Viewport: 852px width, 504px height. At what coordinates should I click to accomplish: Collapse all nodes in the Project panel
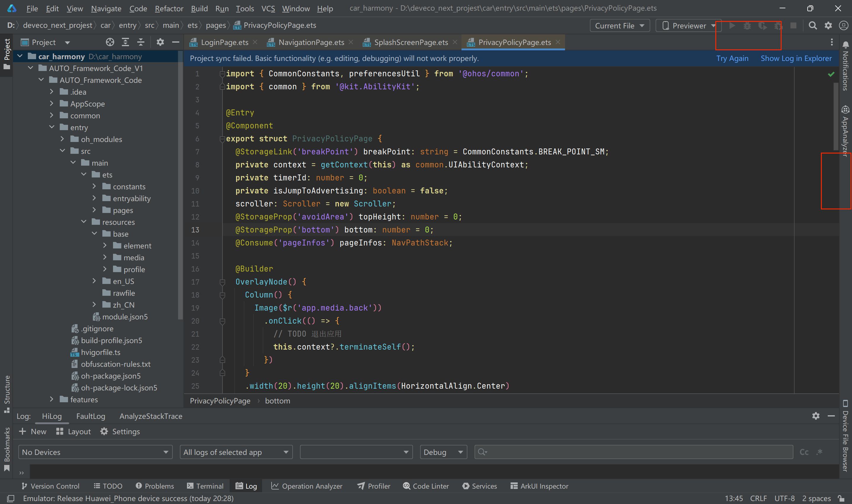click(141, 42)
